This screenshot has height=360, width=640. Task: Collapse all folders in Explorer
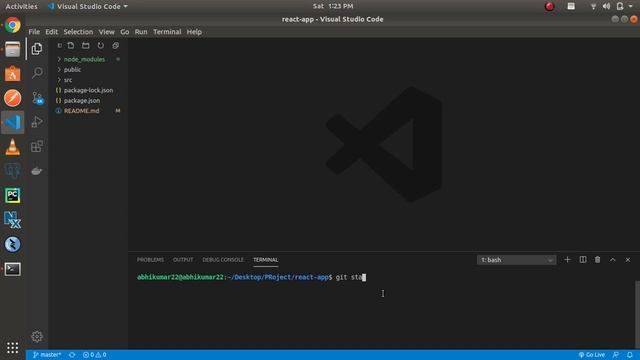click(116, 45)
